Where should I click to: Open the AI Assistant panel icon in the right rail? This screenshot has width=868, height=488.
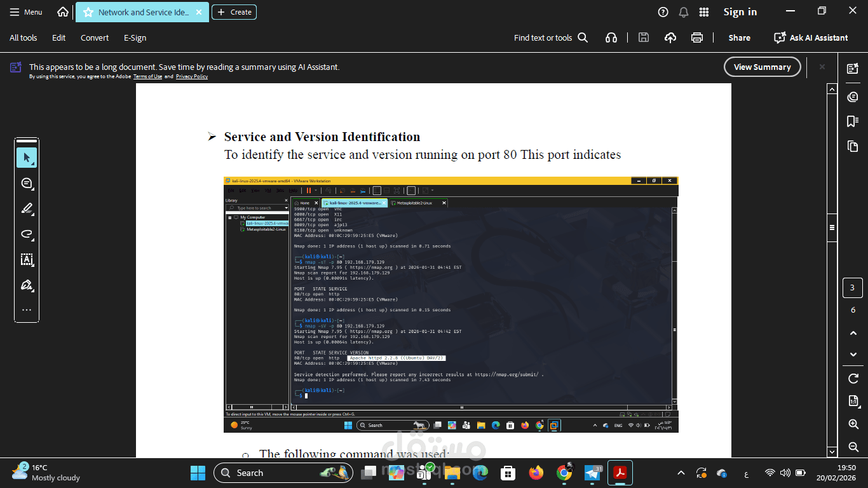pyautogui.click(x=853, y=69)
